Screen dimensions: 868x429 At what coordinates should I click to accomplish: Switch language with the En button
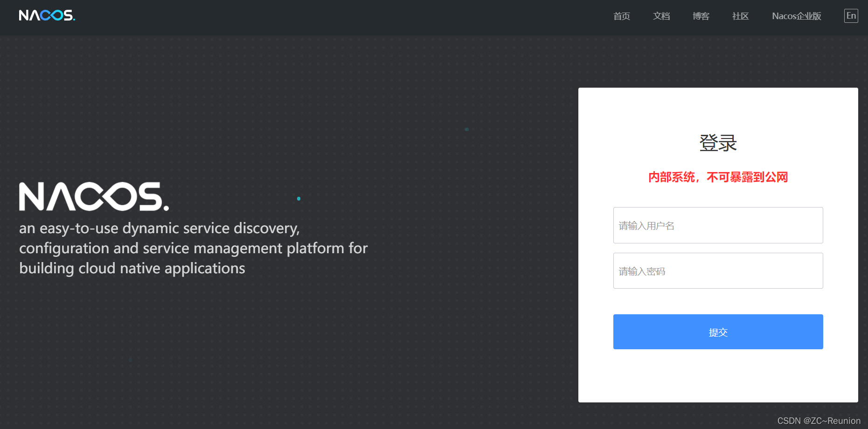[x=851, y=16]
